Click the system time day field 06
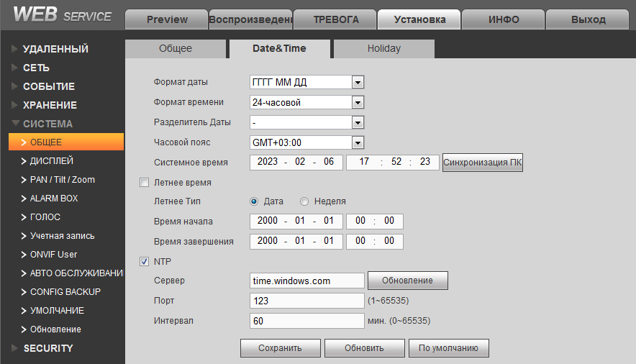This screenshot has width=636, height=364. (x=329, y=162)
